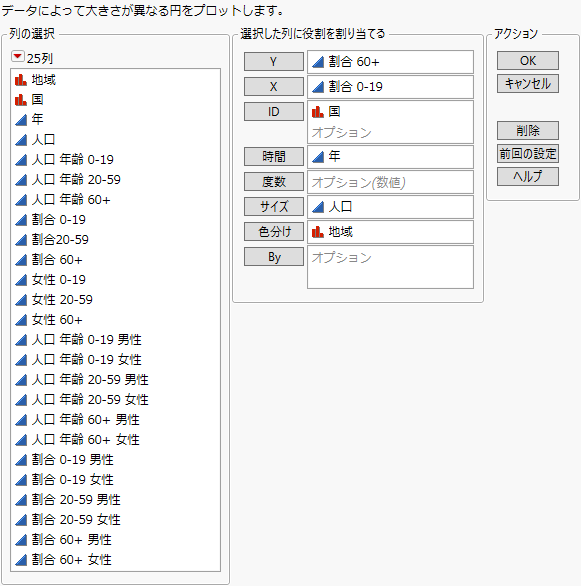581x586 pixels.
Task: Click the X role button
Action: (273, 87)
